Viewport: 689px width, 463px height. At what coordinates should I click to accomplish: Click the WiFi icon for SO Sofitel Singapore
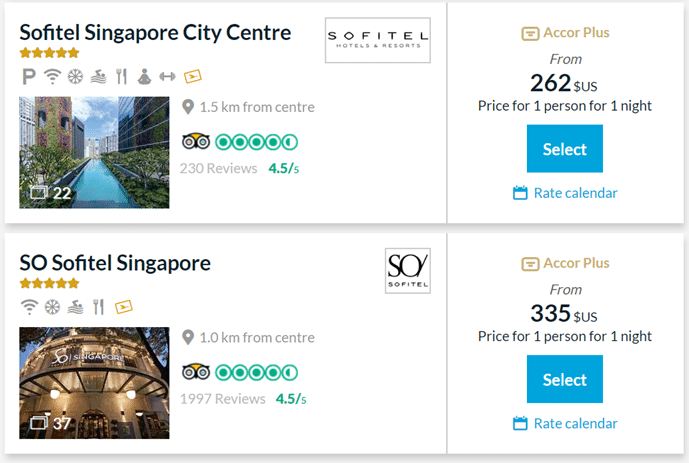click(x=29, y=307)
